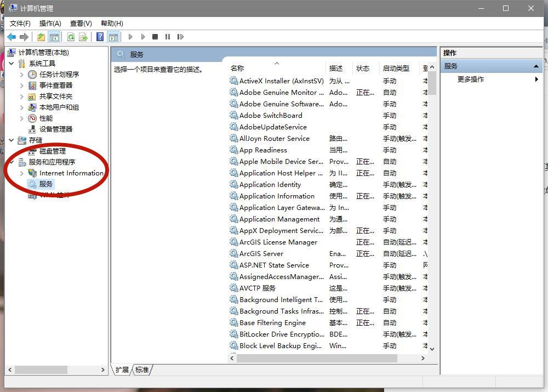548x392 pixels.
Task: Select the ArcGIS License Manager service
Action: (x=278, y=242)
